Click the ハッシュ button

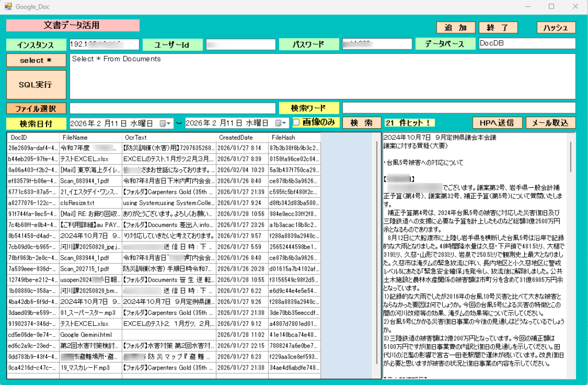point(556,28)
